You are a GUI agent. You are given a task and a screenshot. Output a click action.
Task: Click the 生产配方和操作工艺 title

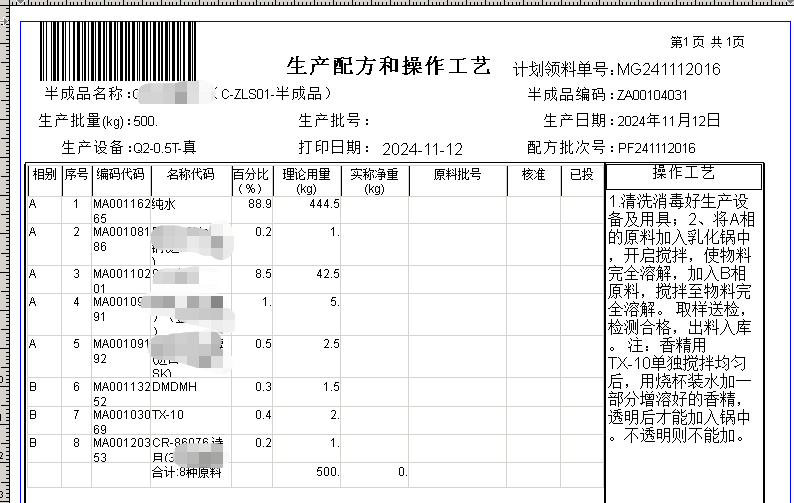pos(388,67)
